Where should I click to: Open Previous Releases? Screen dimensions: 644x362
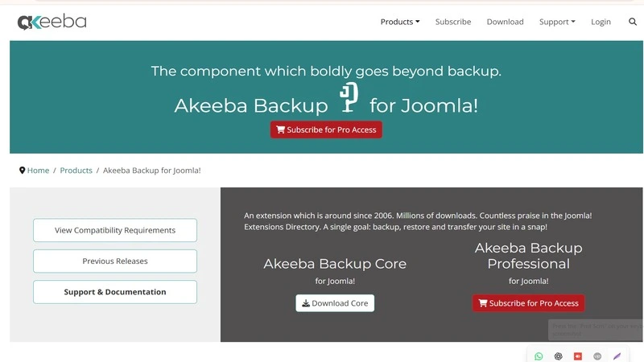115,261
